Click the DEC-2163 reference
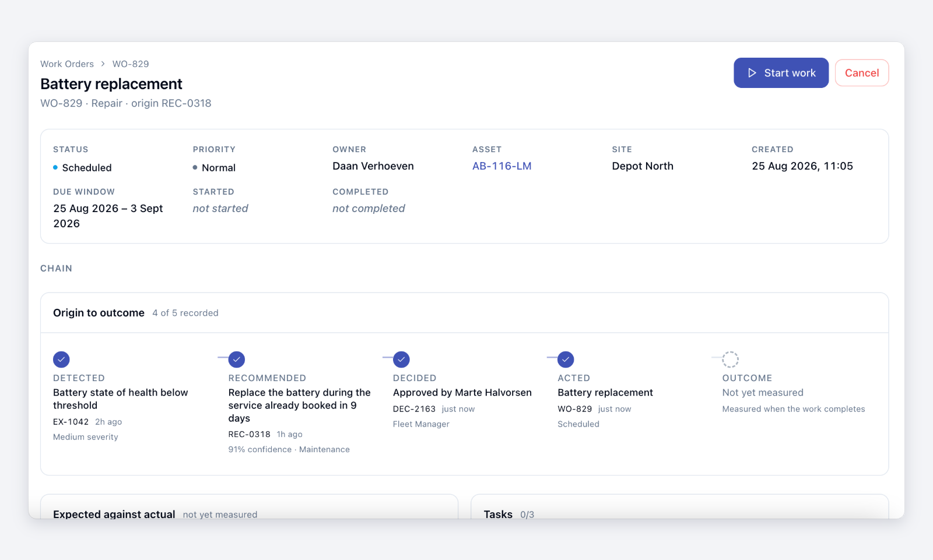This screenshot has height=560, width=933. [414, 409]
